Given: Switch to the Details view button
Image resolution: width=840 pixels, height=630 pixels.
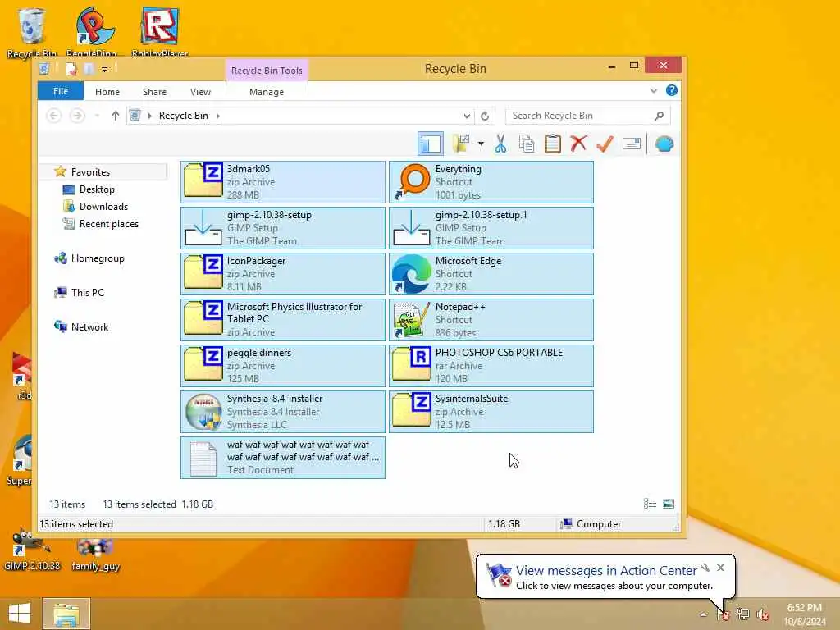Looking at the screenshot, I should tap(650, 504).
